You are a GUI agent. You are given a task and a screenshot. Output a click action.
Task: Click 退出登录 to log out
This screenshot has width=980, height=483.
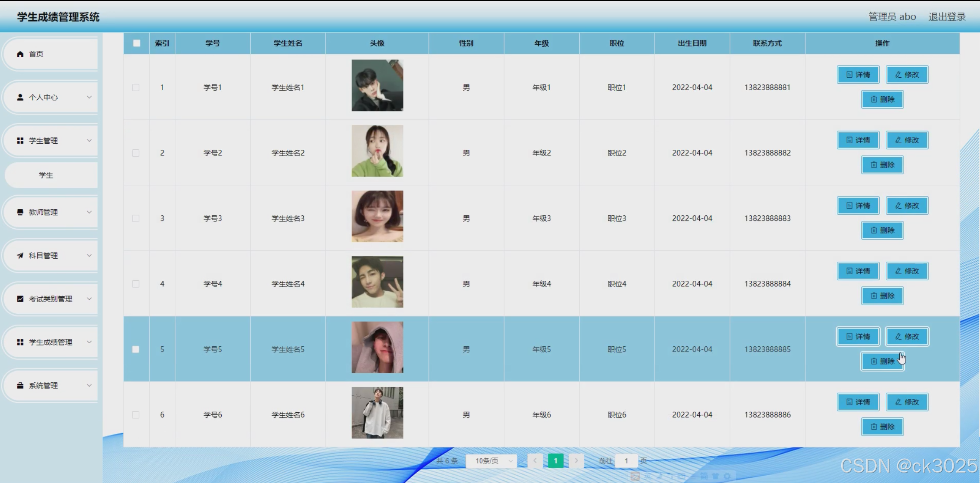947,17
